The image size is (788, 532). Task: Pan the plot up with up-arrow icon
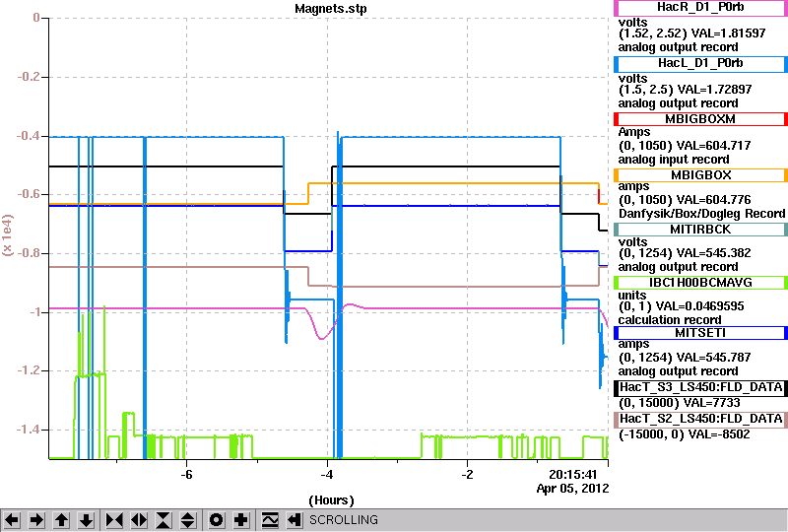click(61, 519)
